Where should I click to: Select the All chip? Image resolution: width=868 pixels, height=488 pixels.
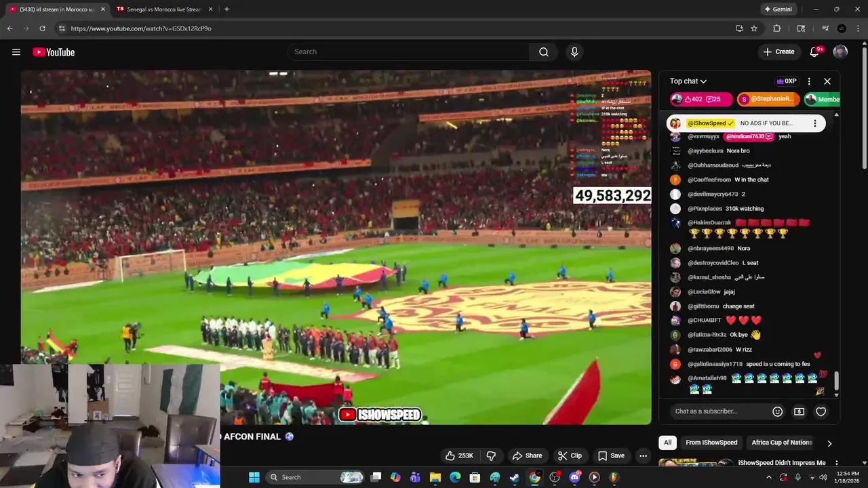coord(667,443)
